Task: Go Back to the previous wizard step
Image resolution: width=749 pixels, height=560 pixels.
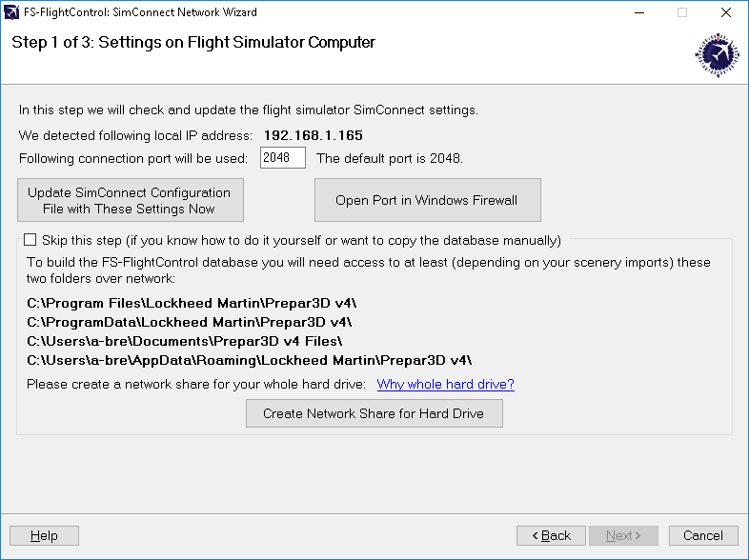Action: pyautogui.click(x=551, y=535)
